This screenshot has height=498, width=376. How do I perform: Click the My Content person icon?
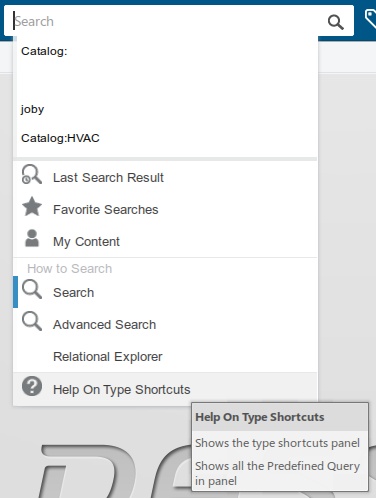point(32,238)
